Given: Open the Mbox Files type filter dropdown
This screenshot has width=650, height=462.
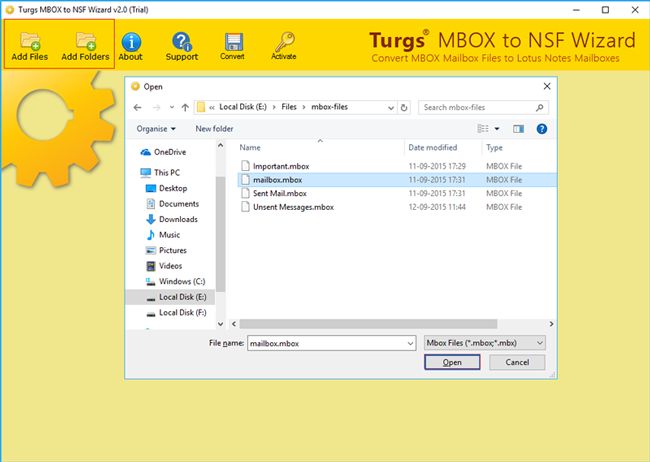Looking at the screenshot, I should (x=485, y=342).
